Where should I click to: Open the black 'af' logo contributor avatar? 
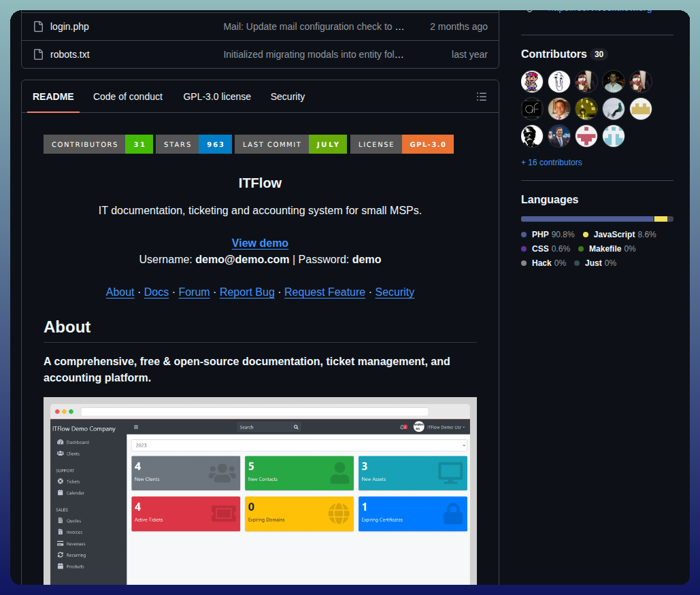click(x=532, y=109)
